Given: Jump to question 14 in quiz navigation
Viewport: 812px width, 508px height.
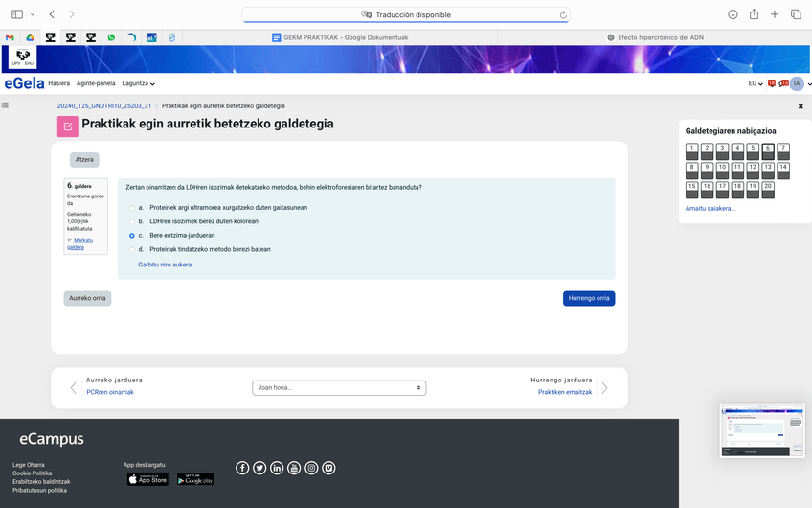Looking at the screenshot, I should pos(783,171).
